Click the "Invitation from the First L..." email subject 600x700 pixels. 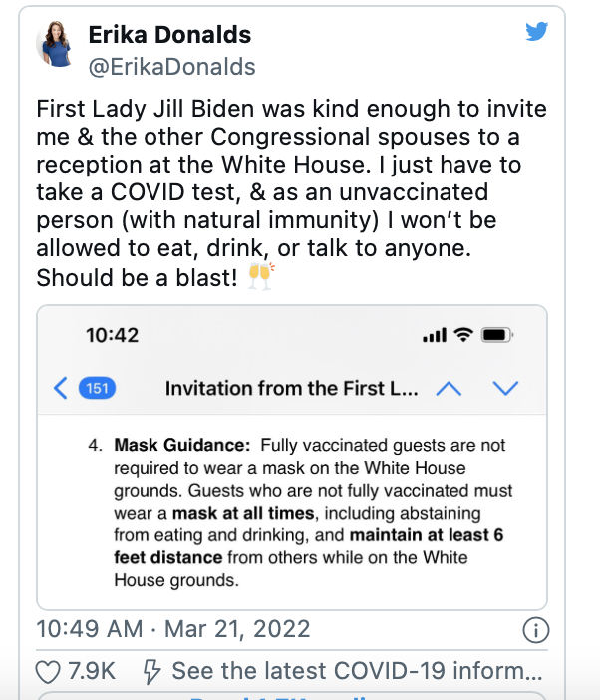[x=292, y=388]
